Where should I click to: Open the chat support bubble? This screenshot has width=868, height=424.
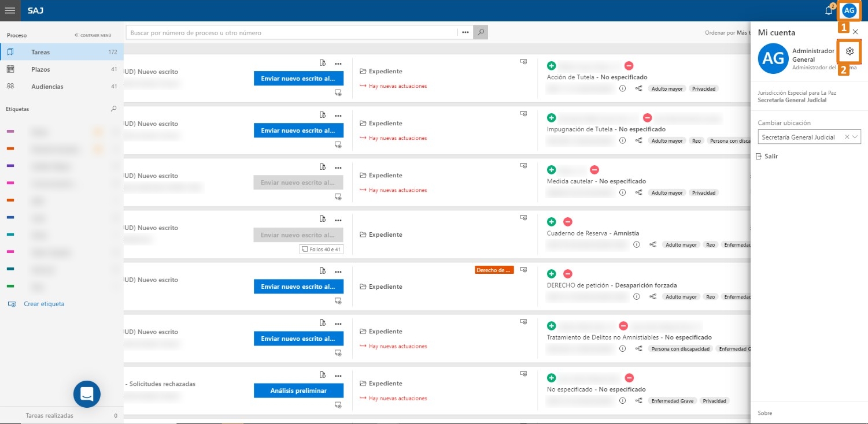[x=87, y=395]
